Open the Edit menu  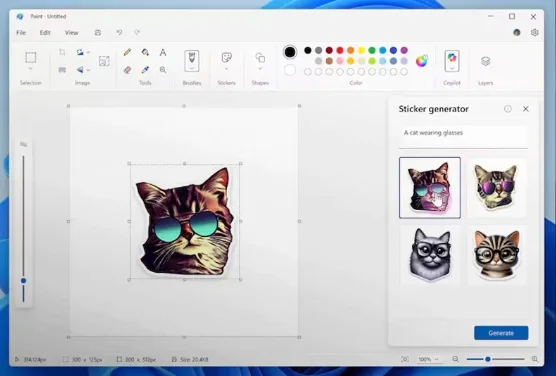point(45,33)
